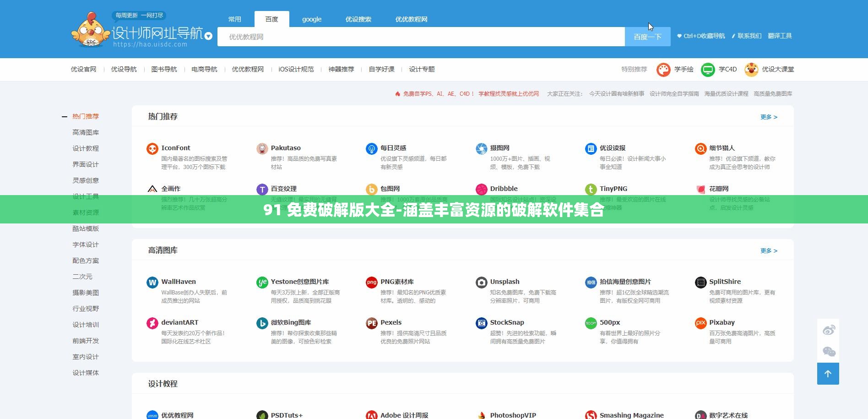Select 设计教程 in the left sidebar
The height and width of the screenshot is (419, 868).
point(85,148)
